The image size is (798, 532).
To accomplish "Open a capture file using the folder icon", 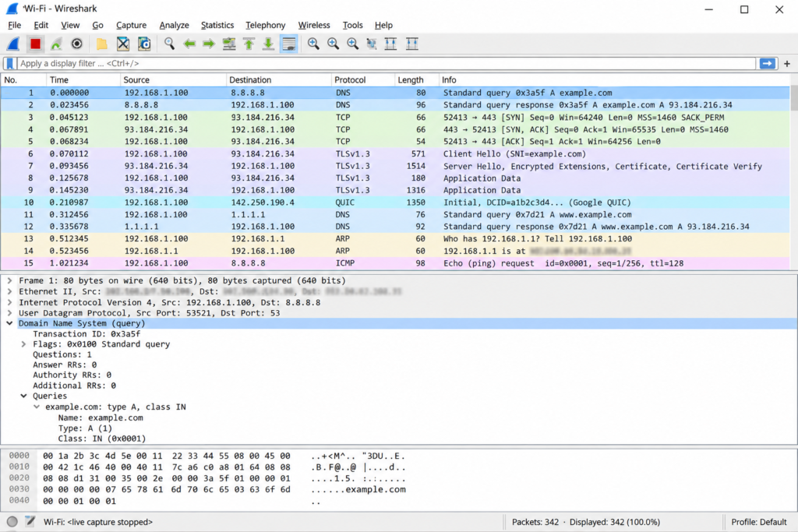I will [x=102, y=44].
